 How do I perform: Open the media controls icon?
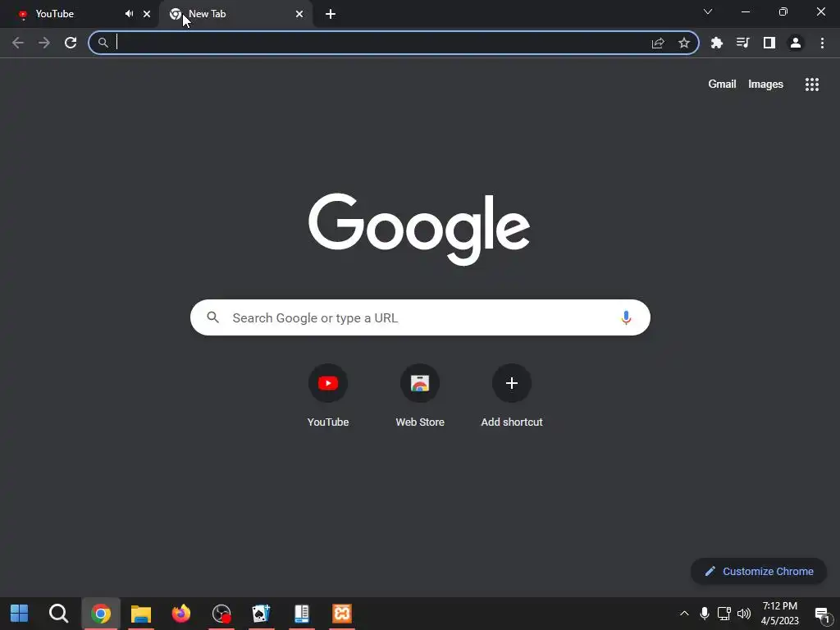[743, 43]
